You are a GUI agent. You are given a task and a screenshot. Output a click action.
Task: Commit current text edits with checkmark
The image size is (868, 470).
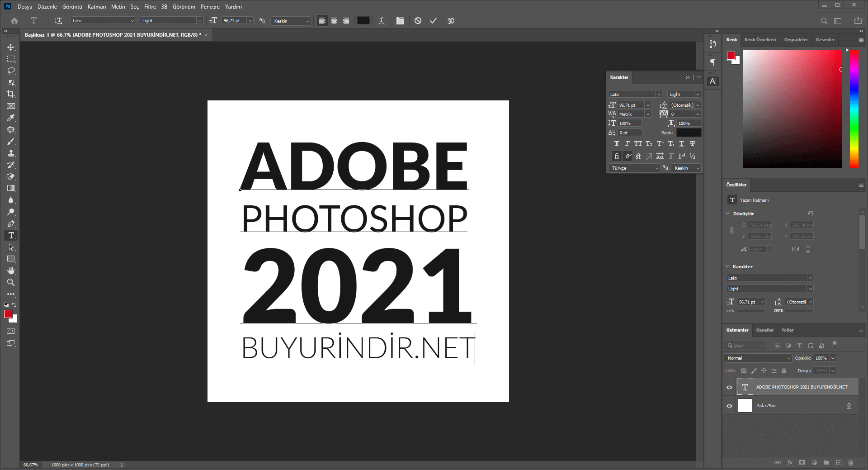pos(433,21)
